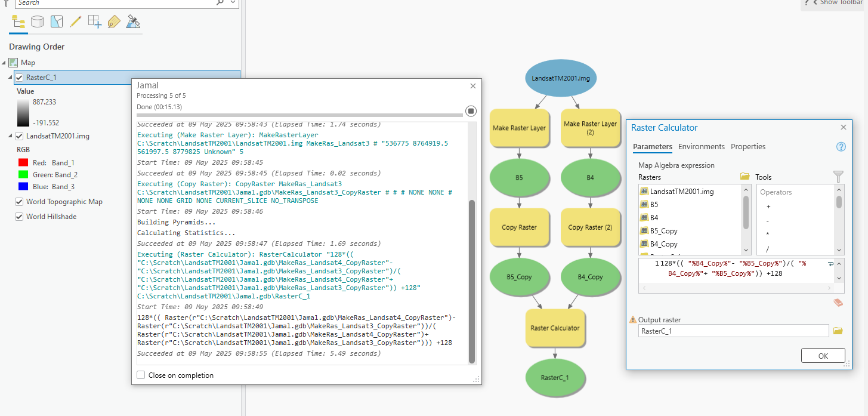This screenshot has width=868, height=416.
Task: Open the Rasters browse folder icon
Action: tap(745, 177)
